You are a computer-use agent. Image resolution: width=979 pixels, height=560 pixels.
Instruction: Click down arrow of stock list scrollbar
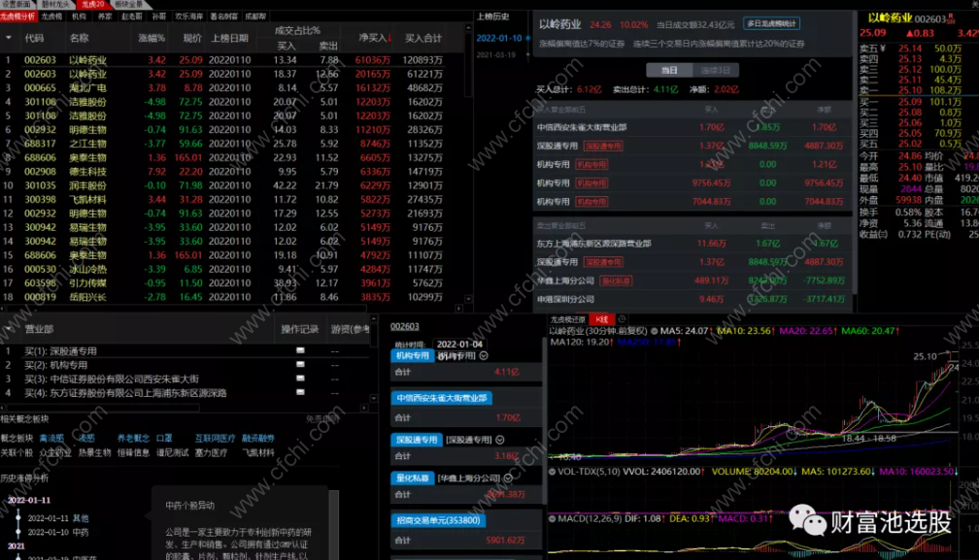468,299
